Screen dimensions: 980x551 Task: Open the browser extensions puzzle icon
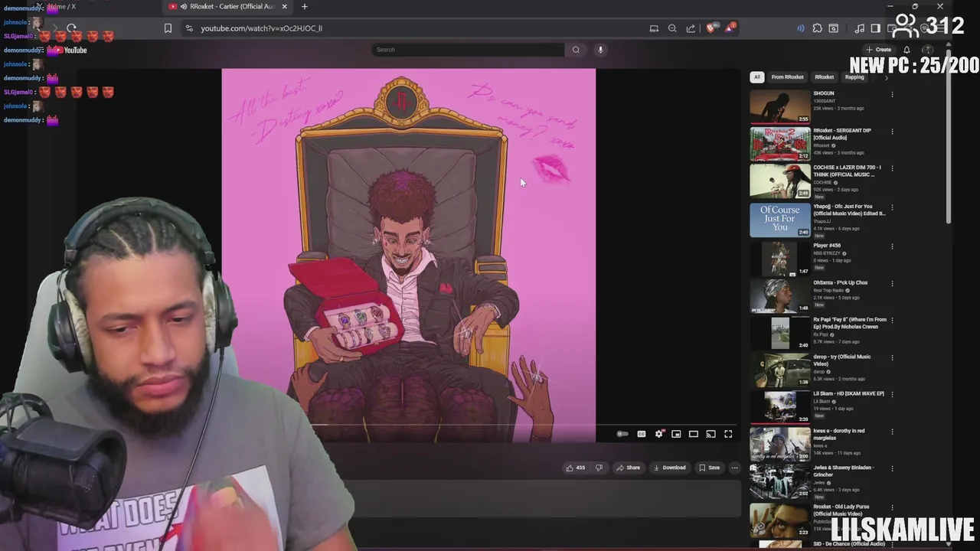(817, 28)
